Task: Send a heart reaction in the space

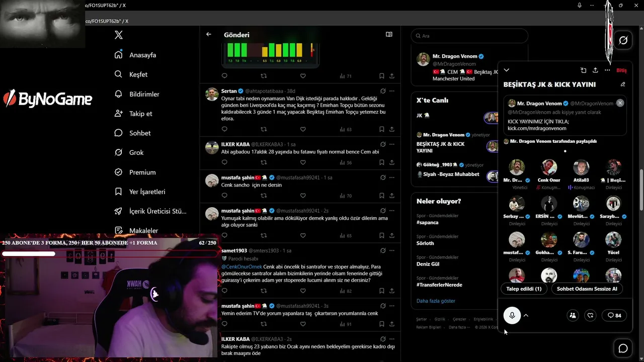Action: pos(591,315)
